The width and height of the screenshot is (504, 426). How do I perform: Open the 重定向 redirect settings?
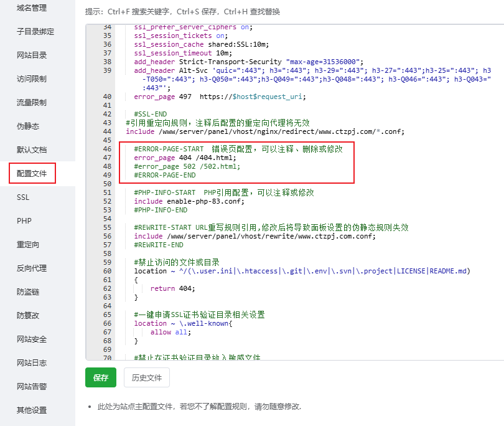(x=28, y=245)
